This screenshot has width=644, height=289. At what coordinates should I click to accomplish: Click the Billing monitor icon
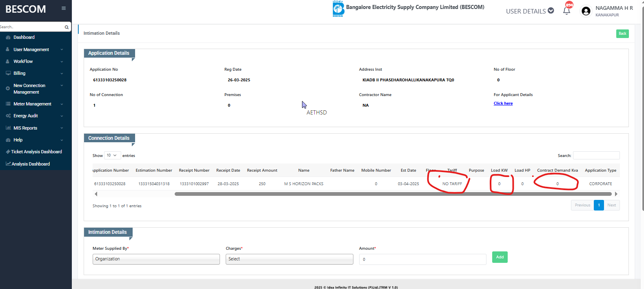[8, 73]
